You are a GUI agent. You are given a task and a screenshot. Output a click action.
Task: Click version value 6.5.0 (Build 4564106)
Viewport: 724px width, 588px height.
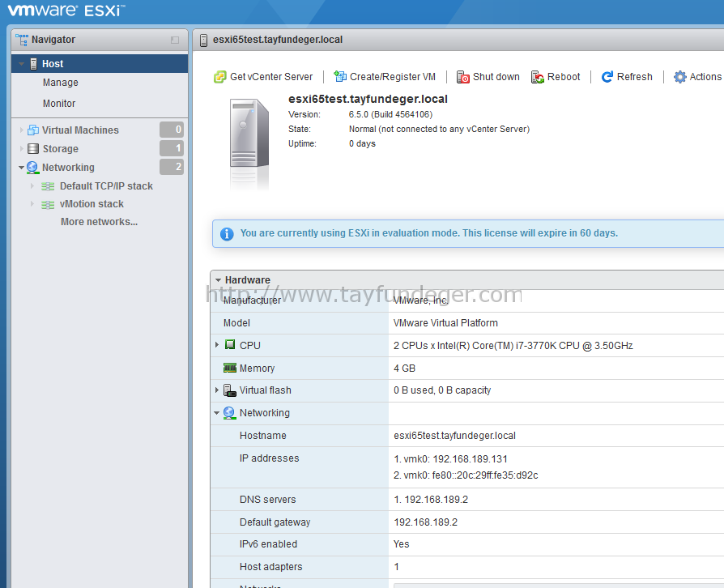click(x=390, y=114)
